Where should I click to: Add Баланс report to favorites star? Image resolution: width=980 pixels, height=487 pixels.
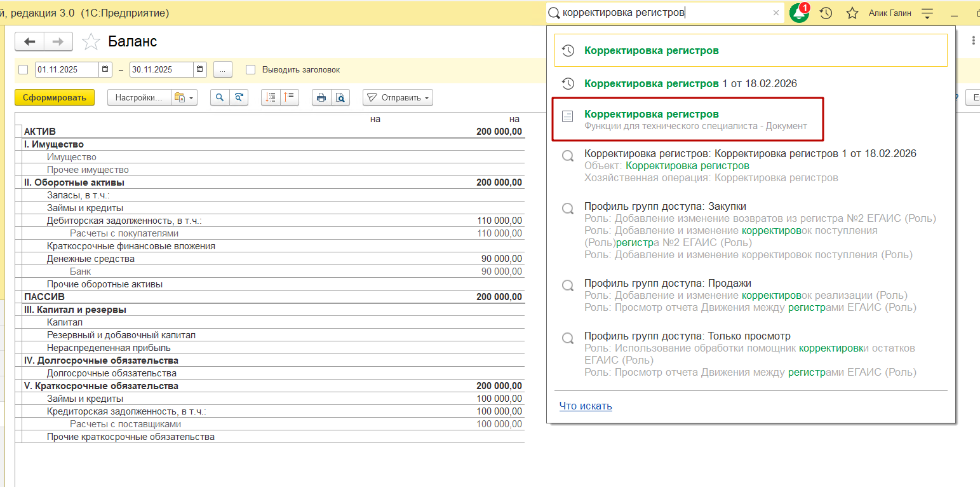pyautogui.click(x=91, y=42)
